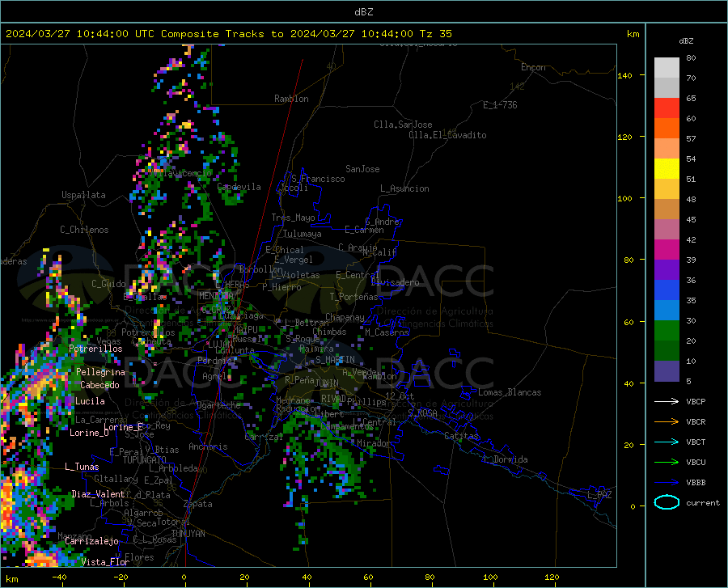Click the 'Encon' map label
The height and width of the screenshot is (588, 728).
(533, 67)
